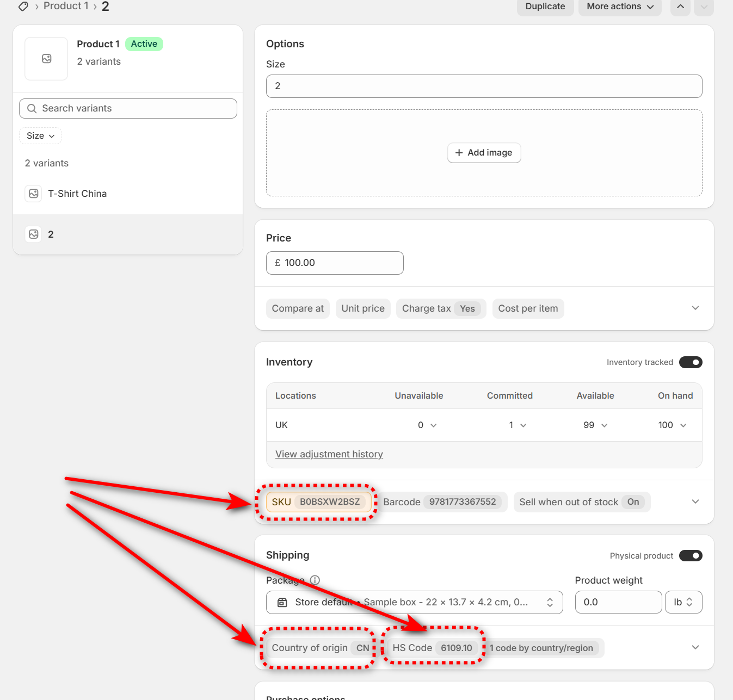The width and height of the screenshot is (733, 700).
Task: Click the Duplicate button
Action: [x=545, y=7]
